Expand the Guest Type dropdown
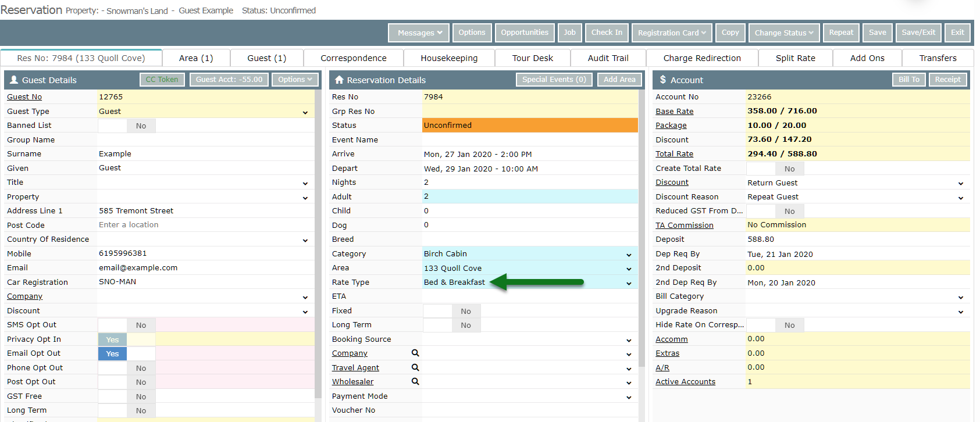Viewport: 980px width, 422px height. 305,112
